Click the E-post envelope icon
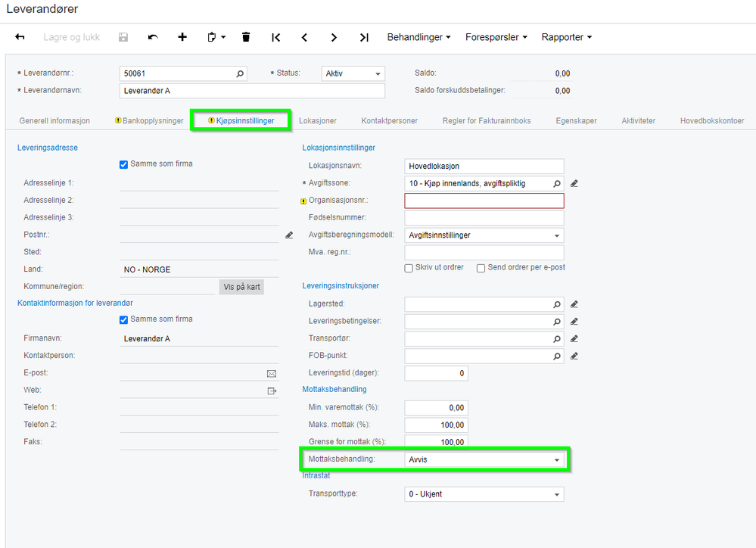756x548 pixels. click(272, 374)
